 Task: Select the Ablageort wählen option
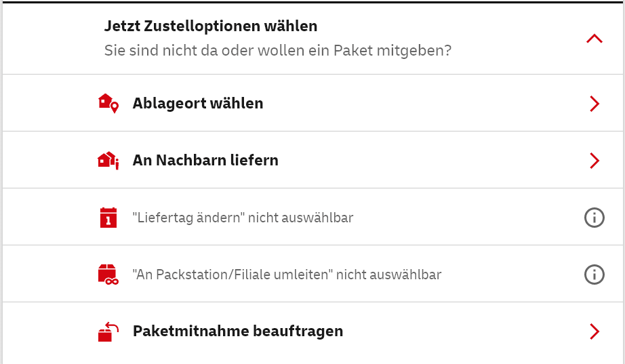198,104
